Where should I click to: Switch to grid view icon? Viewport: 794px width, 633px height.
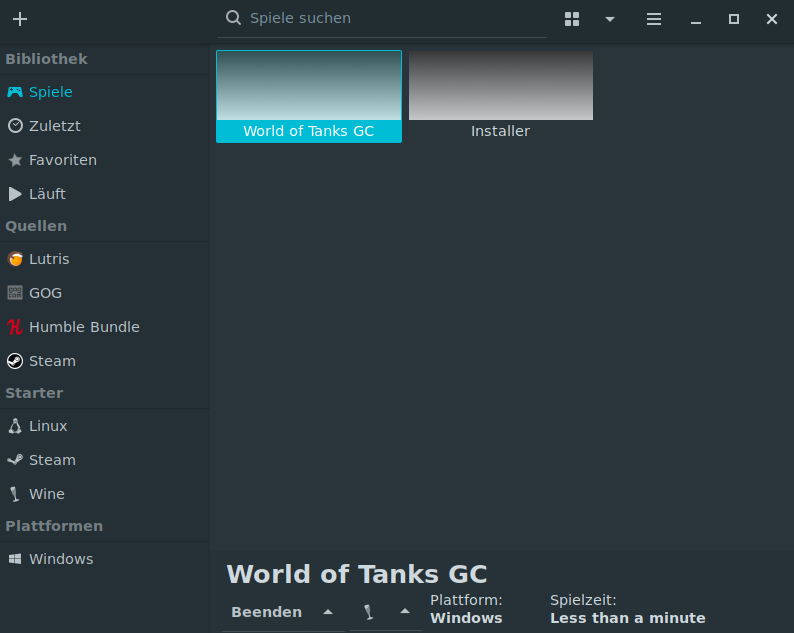pos(572,19)
